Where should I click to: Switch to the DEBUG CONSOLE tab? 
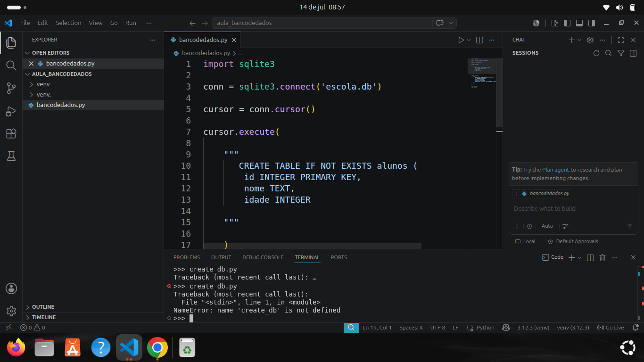click(x=263, y=257)
